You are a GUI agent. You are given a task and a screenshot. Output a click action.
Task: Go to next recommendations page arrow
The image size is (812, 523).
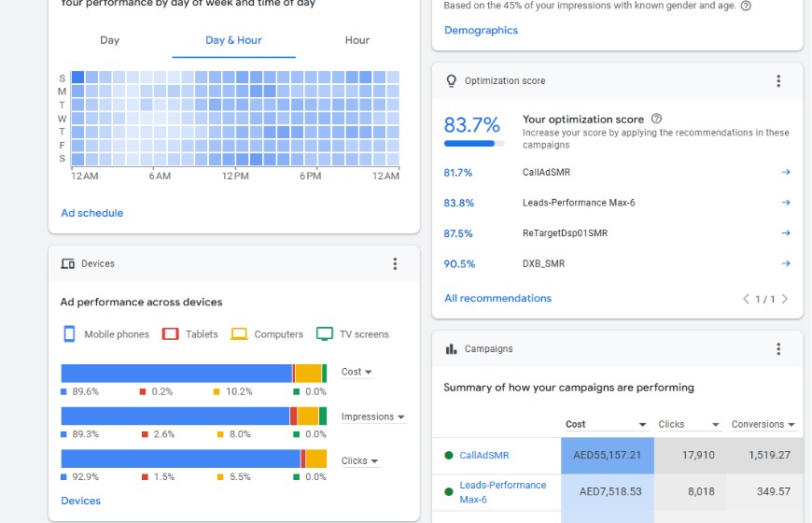tap(784, 299)
